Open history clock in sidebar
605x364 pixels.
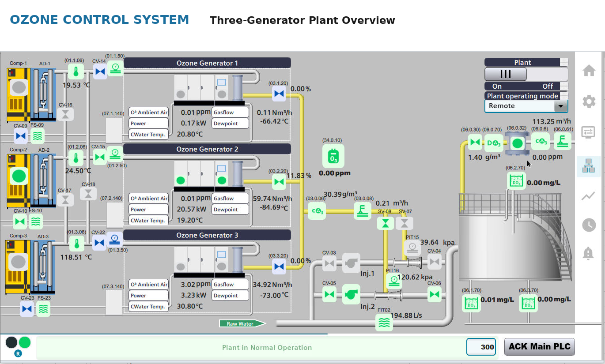click(x=589, y=225)
